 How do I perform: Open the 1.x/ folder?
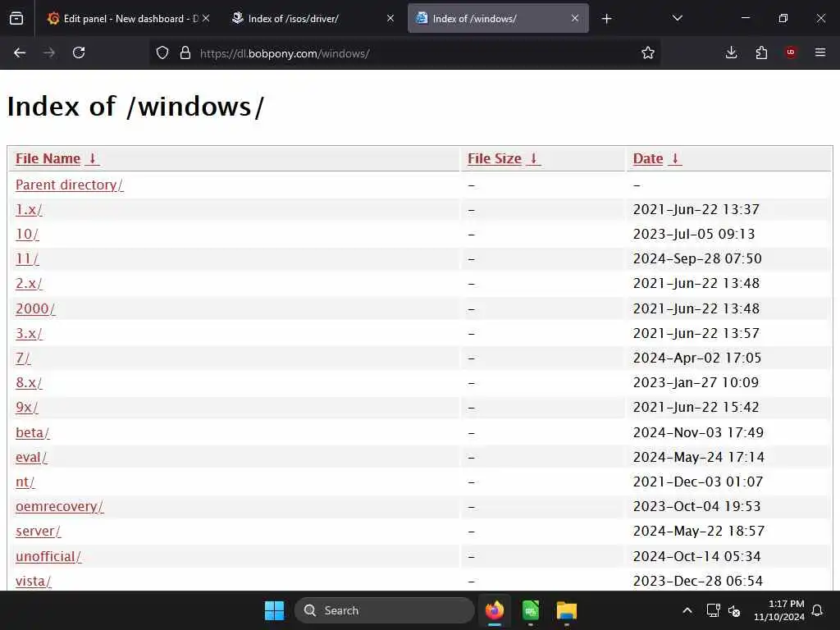pos(29,209)
